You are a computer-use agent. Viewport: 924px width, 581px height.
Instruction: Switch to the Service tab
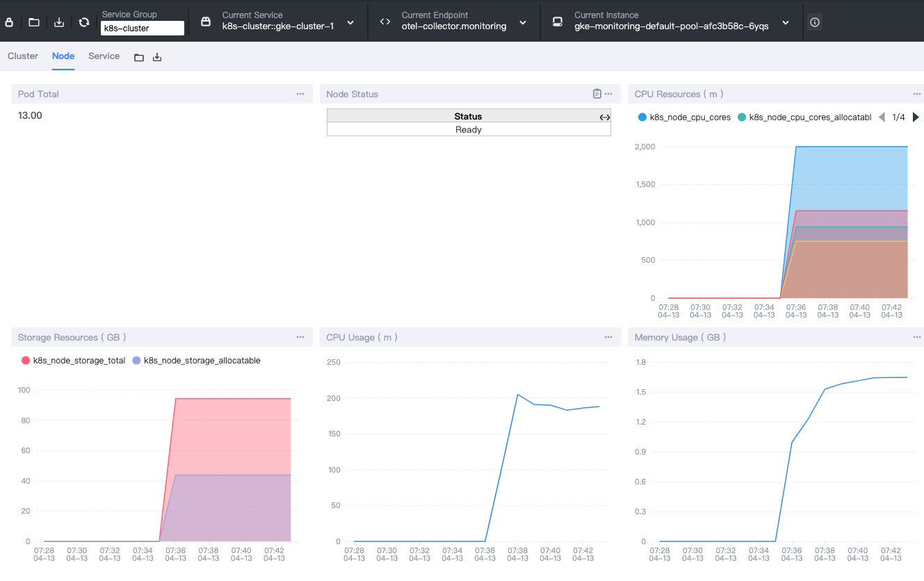tap(104, 56)
